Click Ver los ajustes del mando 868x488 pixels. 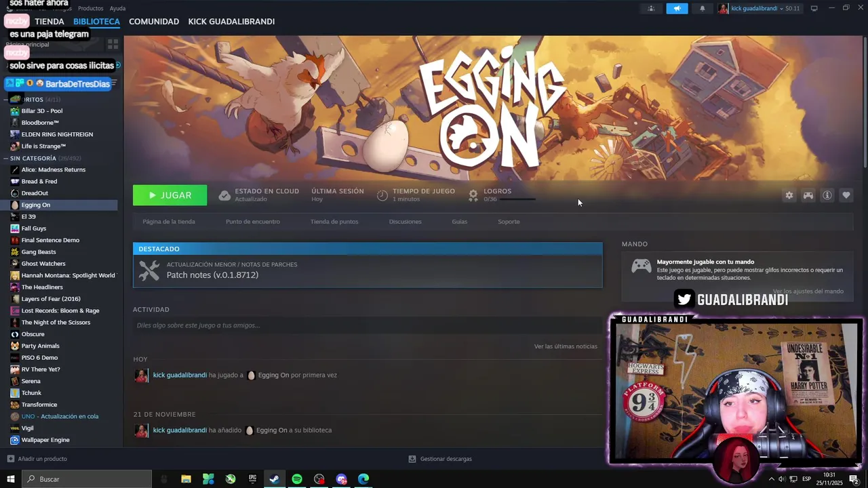coord(808,291)
